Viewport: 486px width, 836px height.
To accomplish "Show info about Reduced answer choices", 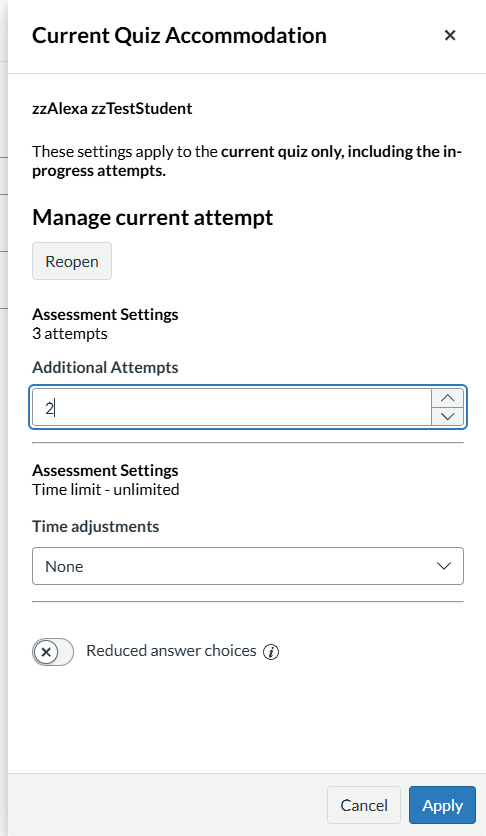I will coord(271,652).
